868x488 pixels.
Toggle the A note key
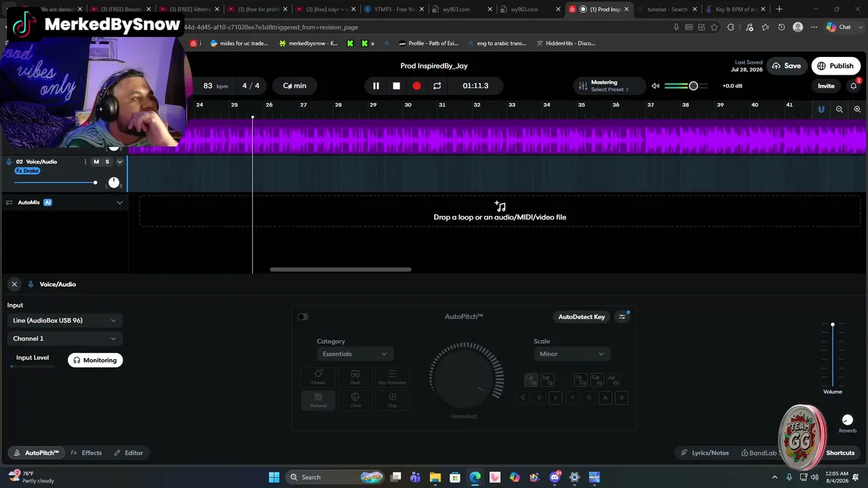605,398
